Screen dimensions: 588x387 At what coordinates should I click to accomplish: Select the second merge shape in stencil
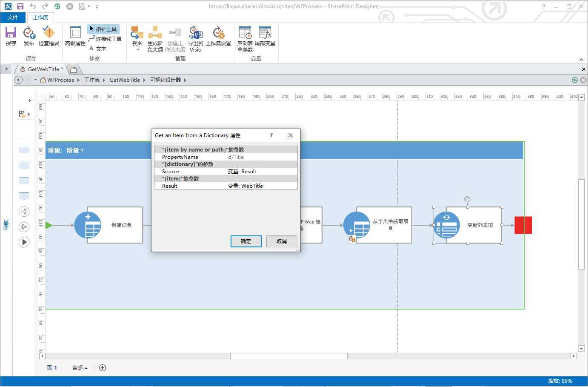(x=24, y=226)
